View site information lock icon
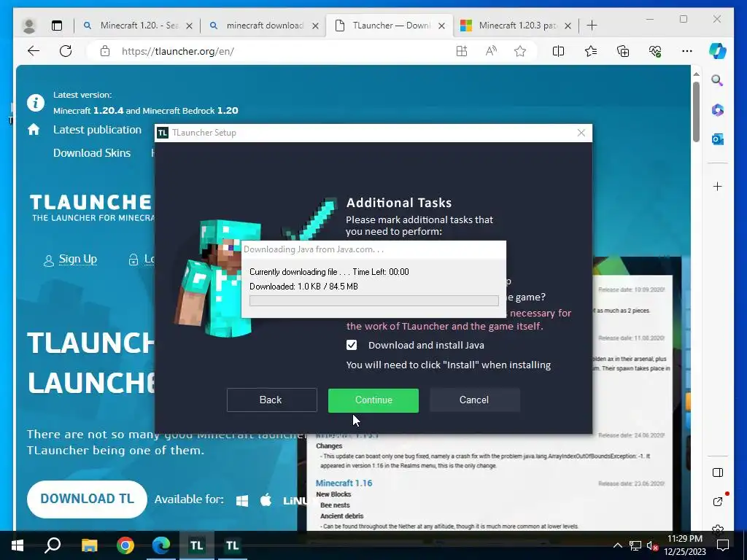The height and width of the screenshot is (560, 747). point(105,51)
